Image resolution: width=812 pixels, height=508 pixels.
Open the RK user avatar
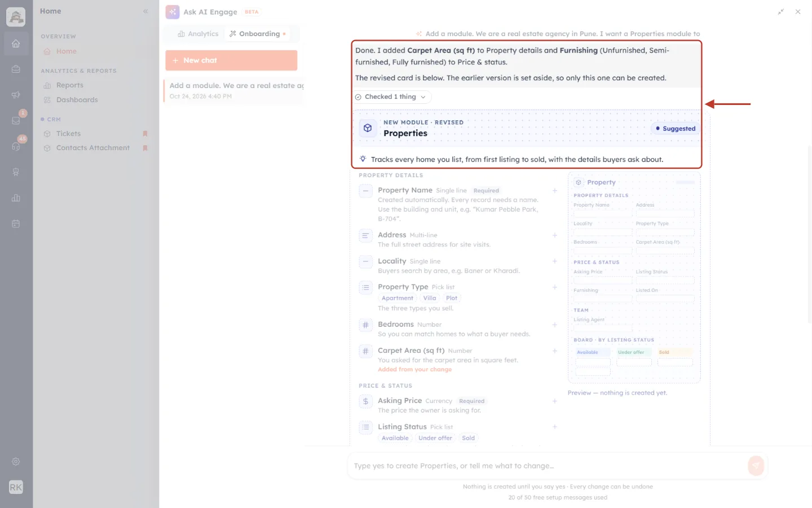click(x=16, y=487)
